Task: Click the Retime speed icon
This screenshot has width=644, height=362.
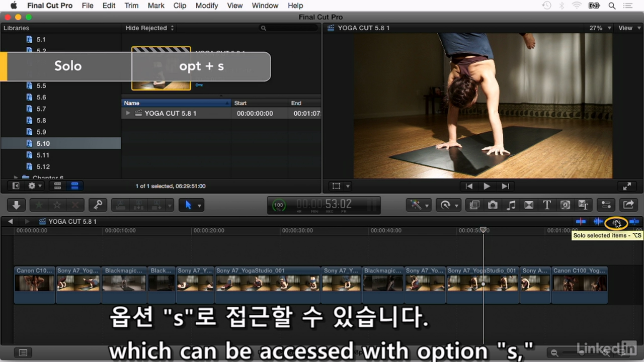Action: click(445, 205)
